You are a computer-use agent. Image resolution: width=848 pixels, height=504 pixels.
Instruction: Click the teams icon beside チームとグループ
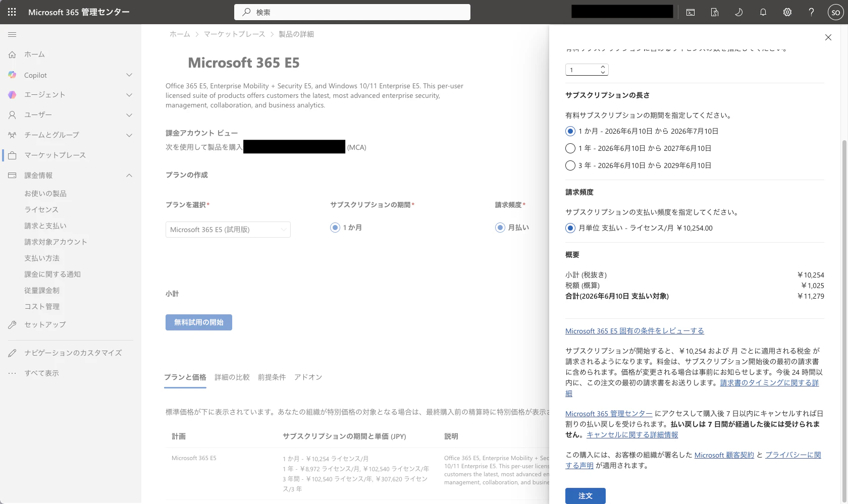tap(12, 135)
